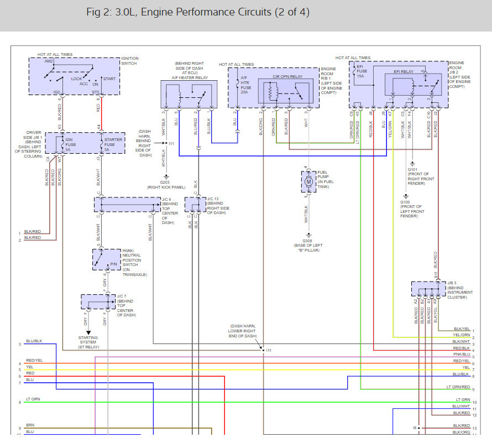The height and width of the screenshot is (448, 492).
Task: Click 'J/C 13 (BEHIND RIGHT SIDE OF DASH)' label
Action: point(218,206)
